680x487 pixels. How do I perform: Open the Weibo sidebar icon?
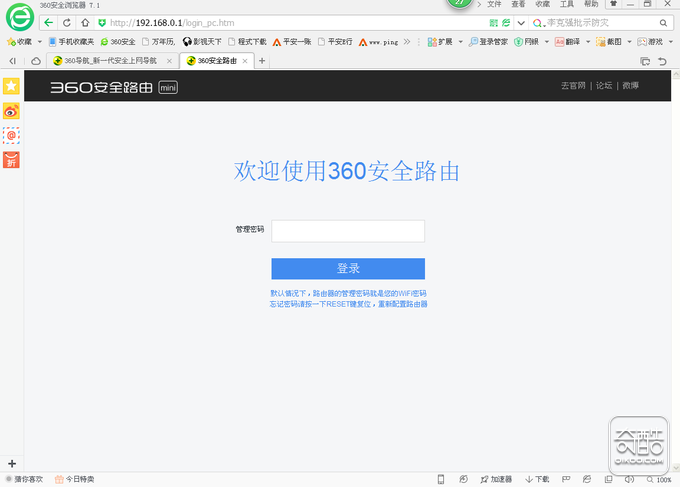click(11, 111)
